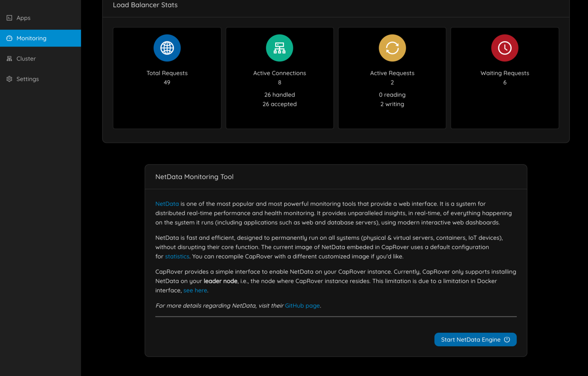Visit the GitHub page link
Screen dimensions: 588x376
pyautogui.click(x=302, y=306)
